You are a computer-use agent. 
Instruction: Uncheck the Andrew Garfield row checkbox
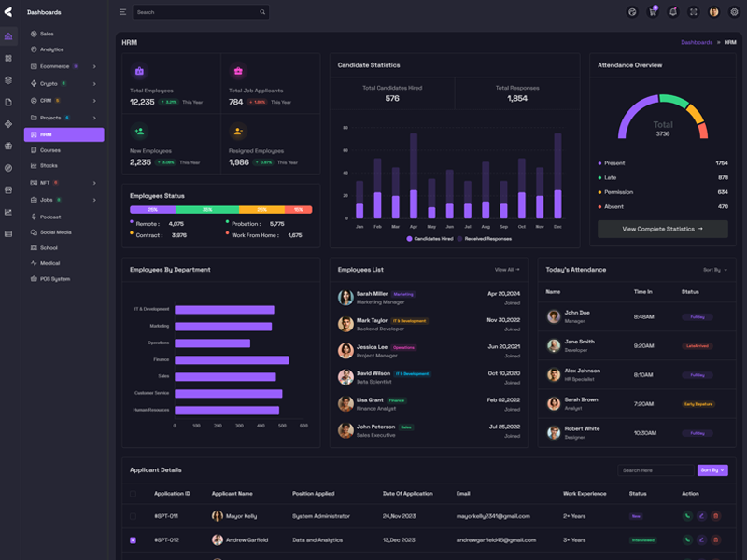pyautogui.click(x=133, y=539)
